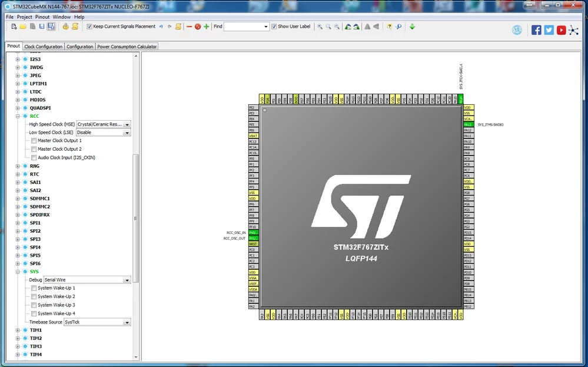Open the Pinout menu
This screenshot has width=588, height=367.
point(42,17)
